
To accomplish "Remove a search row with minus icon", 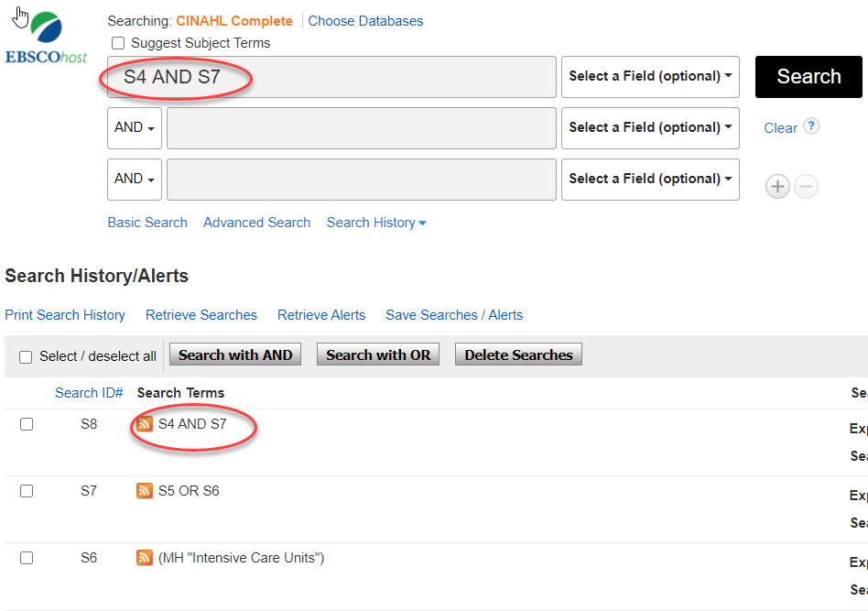I will point(806,187).
